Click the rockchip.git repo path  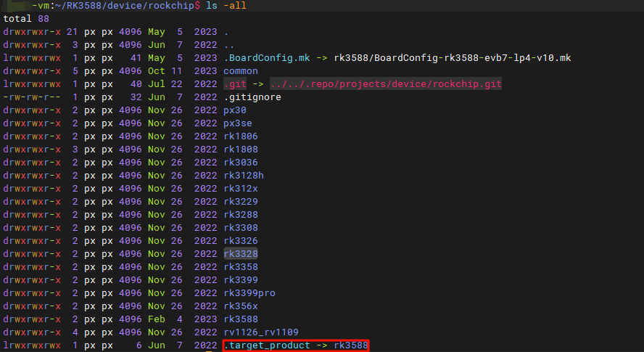tap(385, 84)
